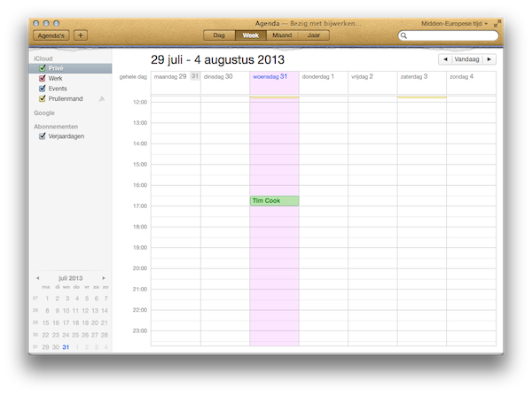The image size is (532, 395).
Task: Click the shared broadcast icon beside Prullenmand
Action: tap(102, 99)
